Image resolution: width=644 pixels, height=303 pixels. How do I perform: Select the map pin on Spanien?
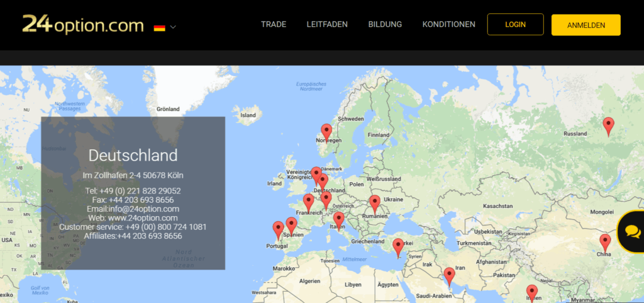[291, 227]
